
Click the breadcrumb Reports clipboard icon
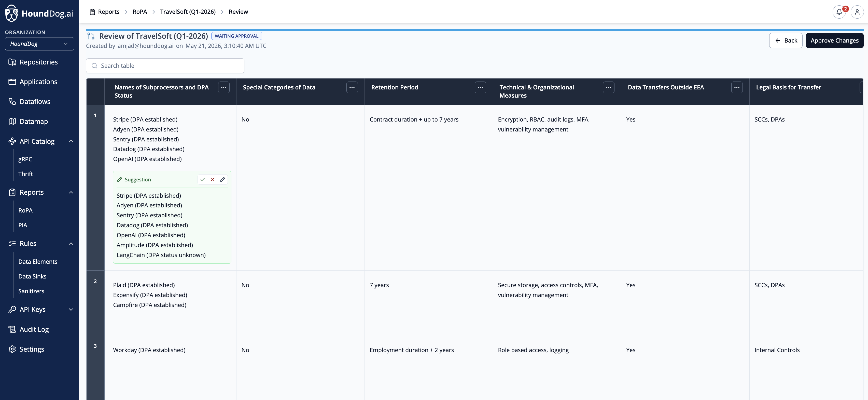[92, 12]
